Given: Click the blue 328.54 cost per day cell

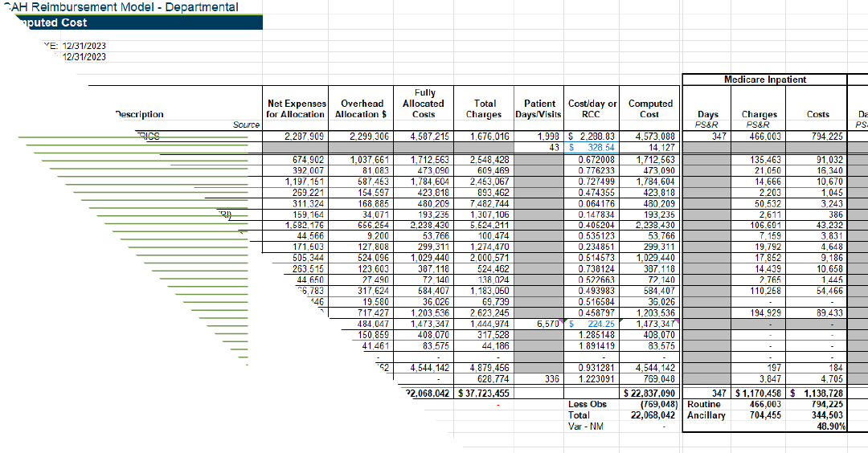Looking at the screenshot, I should coord(592,148).
